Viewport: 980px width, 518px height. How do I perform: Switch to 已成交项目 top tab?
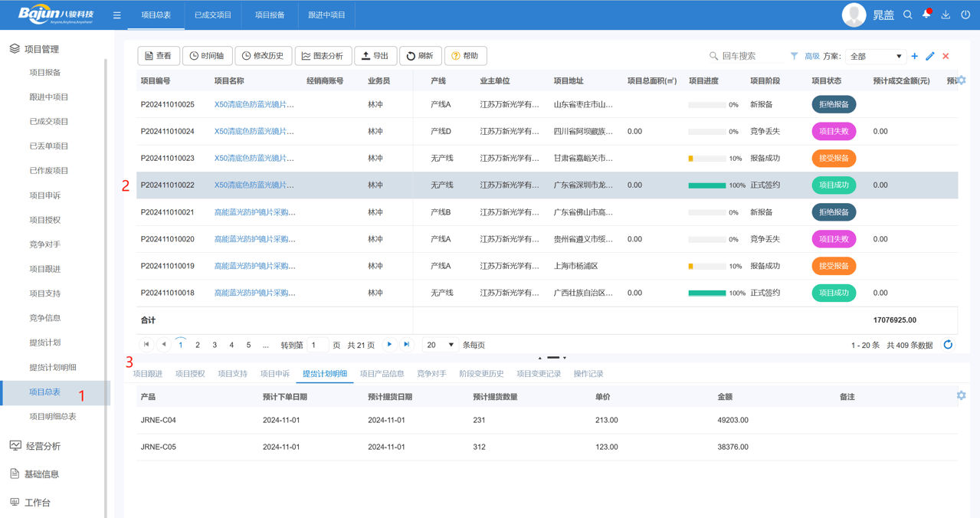[x=212, y=14]
